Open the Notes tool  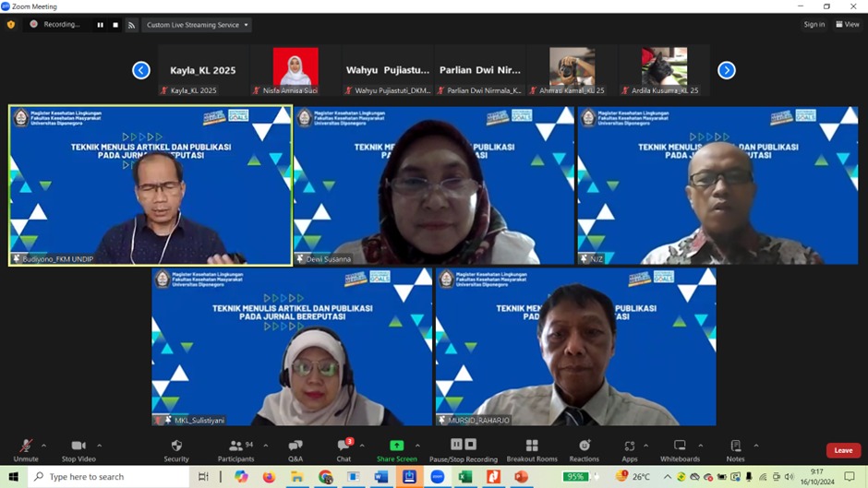click(735, 446)
